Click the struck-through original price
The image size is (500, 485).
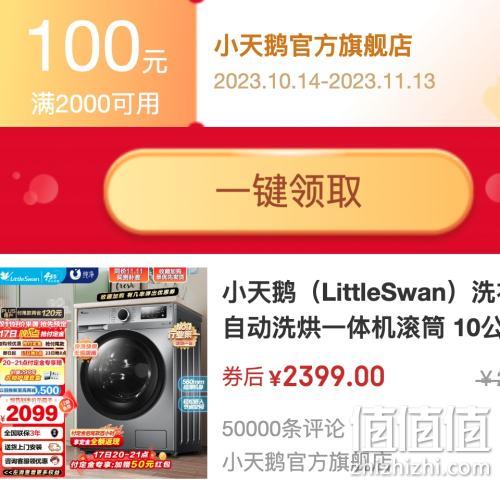(488, 379)
